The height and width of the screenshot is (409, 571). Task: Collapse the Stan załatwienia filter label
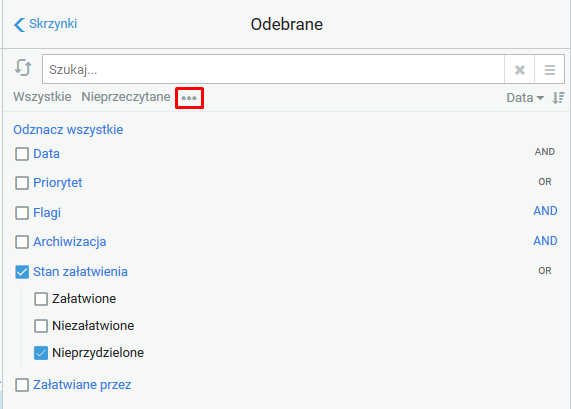point(80,272)
